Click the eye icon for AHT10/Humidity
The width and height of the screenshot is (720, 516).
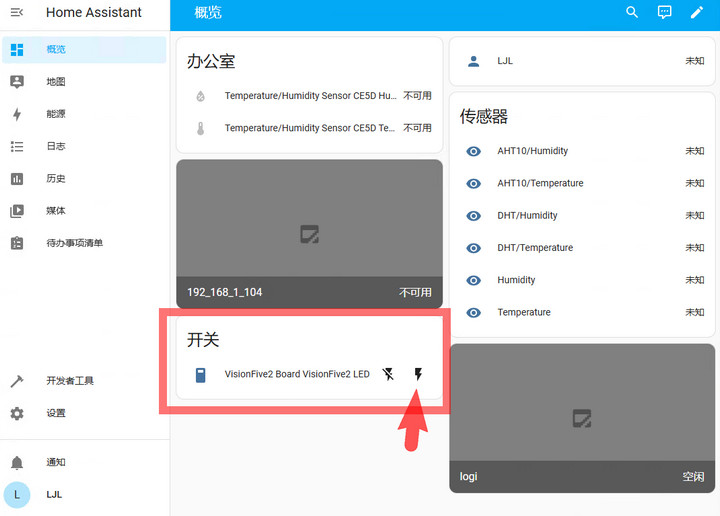click(473, 151)
